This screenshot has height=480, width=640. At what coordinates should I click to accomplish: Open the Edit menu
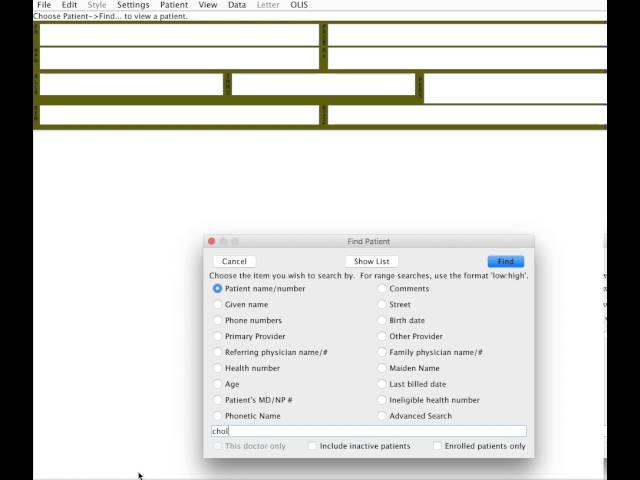[69, 5]
